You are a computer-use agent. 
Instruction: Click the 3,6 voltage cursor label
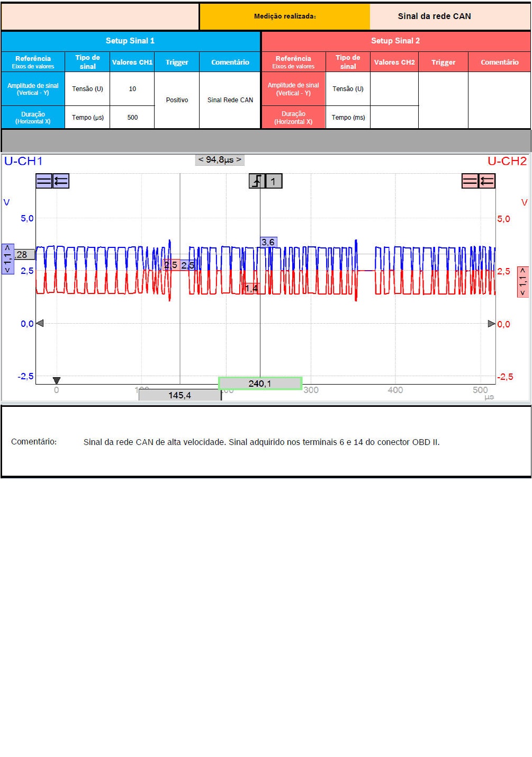268,242
